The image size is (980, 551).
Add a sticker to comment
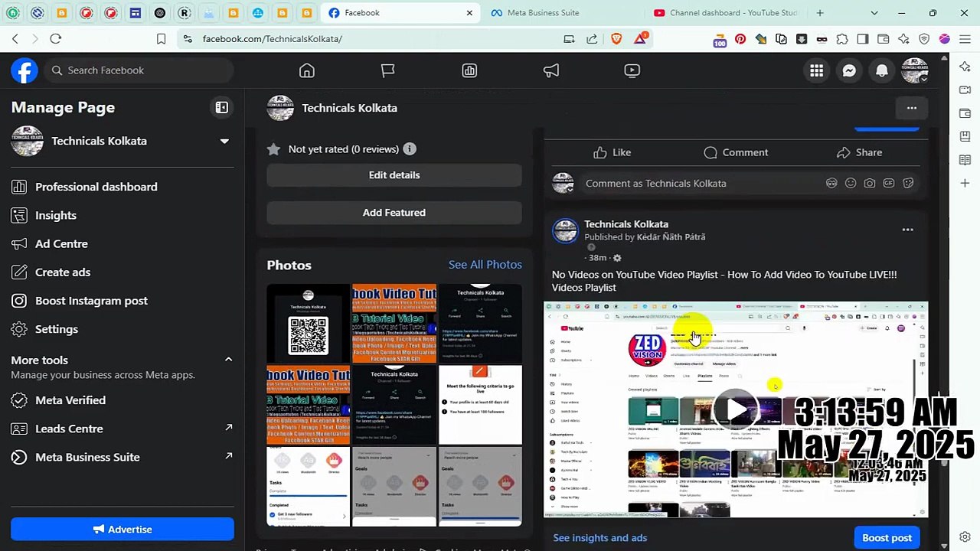pyautogui.click(x=909, y=184)
